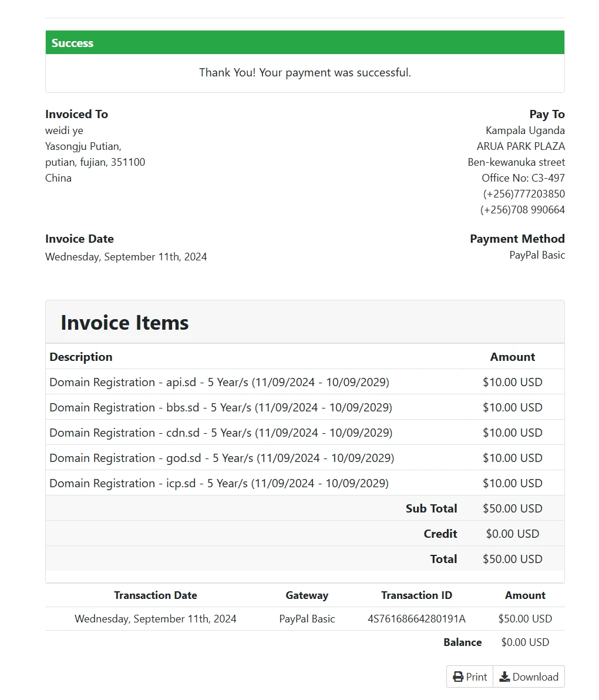This screenshot has width=599, height=700.
Task: Select the bbs.sd domain registration row
Action: 221,407
